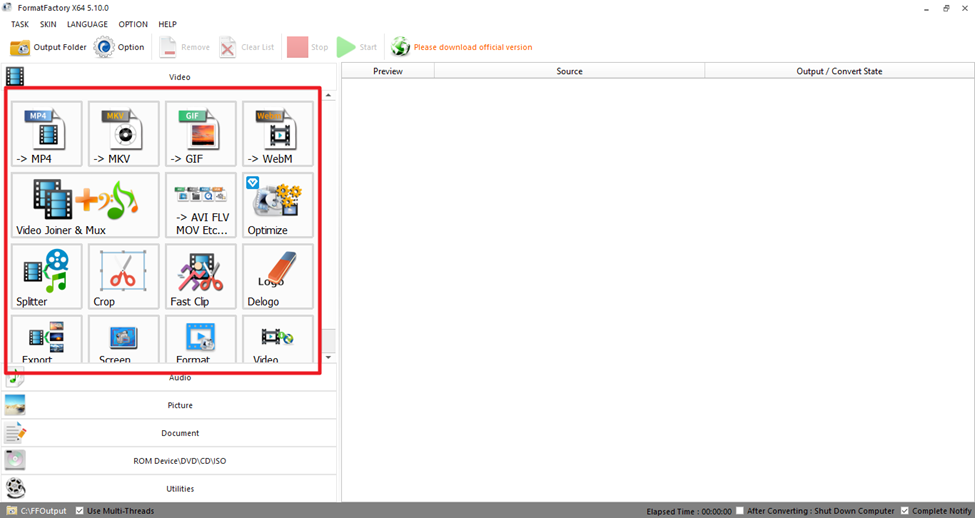Open the Splitter tool

pyautogui.click(x=47, y=277)
